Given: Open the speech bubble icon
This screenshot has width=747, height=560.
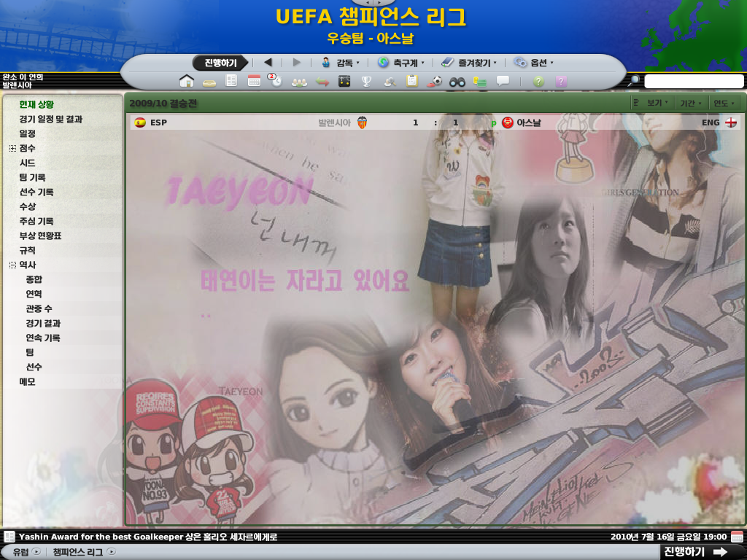Looking at the screenshot, I should [503, 81].
